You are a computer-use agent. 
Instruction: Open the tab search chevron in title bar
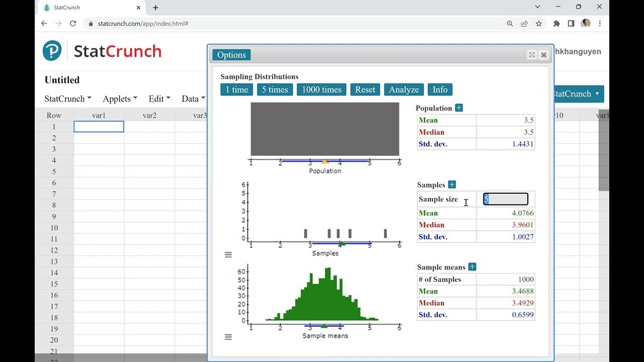[x=537, y=7]
